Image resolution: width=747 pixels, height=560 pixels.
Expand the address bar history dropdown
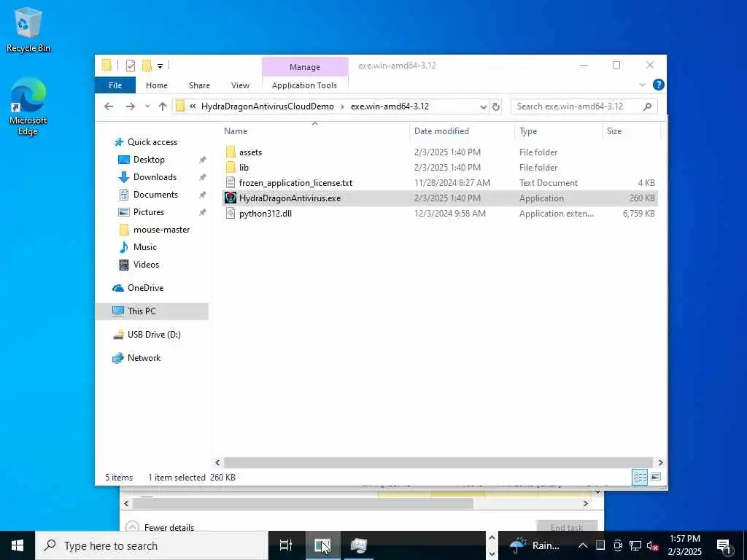click(483, 106)
